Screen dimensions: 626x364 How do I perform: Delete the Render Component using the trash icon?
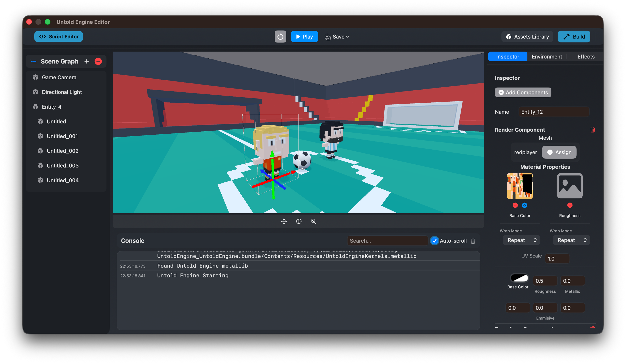[x=592, y=130]
